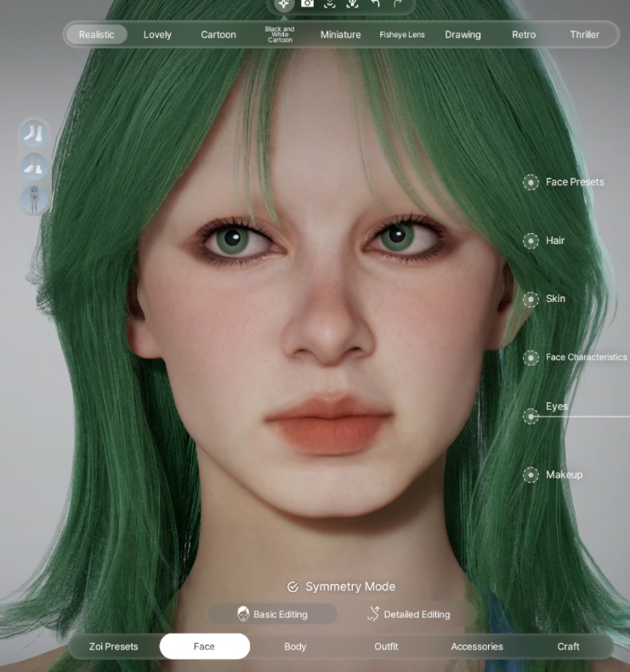This screenshot has width=630, height=672.
Task: Switch to Detailed Editing mode
Action: [x=408, y=614]
